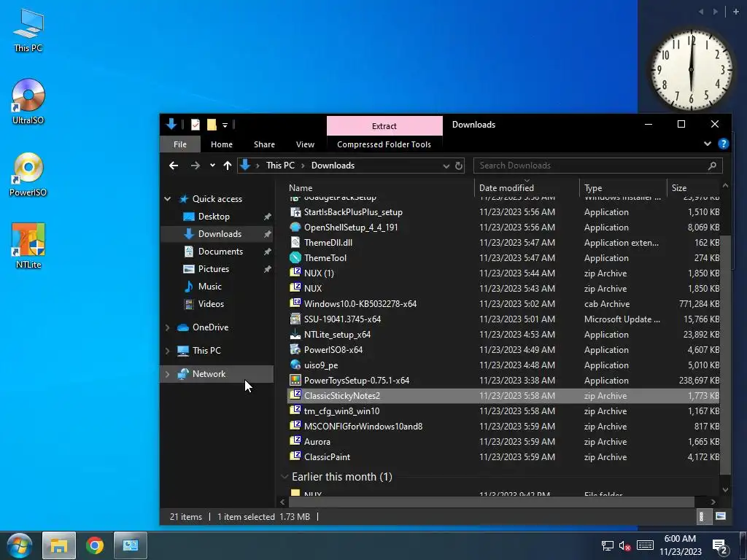The height and width of the screenshot is (560, 747).
Task: Open the PowerISO desktop shortcut
Action: [x=28, y=174]
